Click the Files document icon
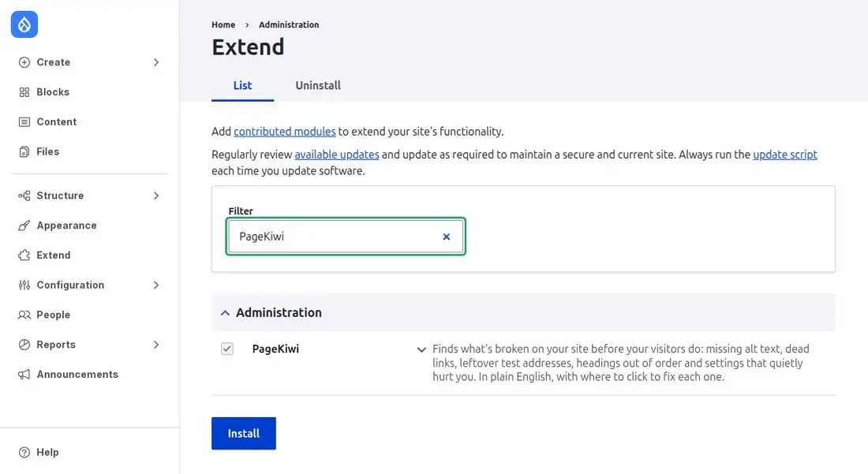This screenshot has height=474, width=868. pos(24,151)
